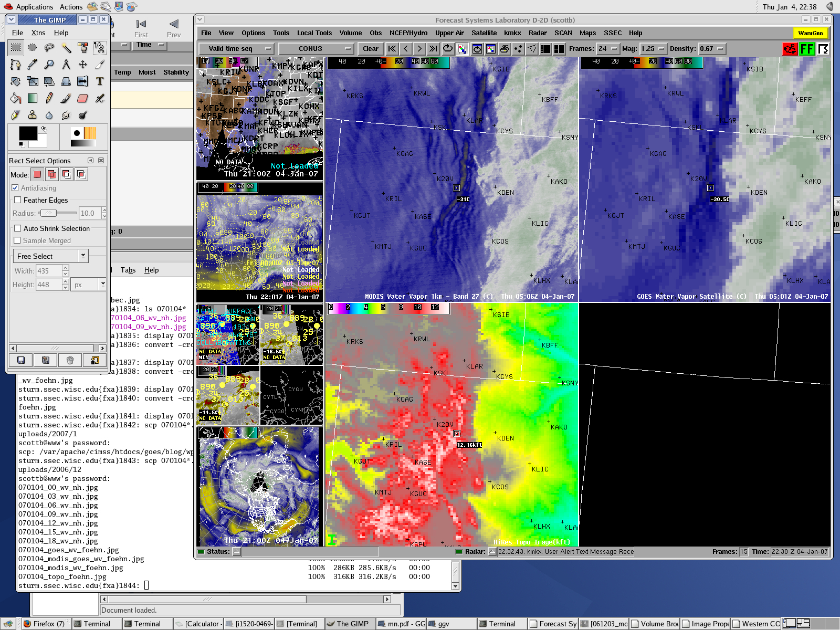840x630 pixels.
Task: Open the CONUS scale dropdown
Action: click(316, 49)
